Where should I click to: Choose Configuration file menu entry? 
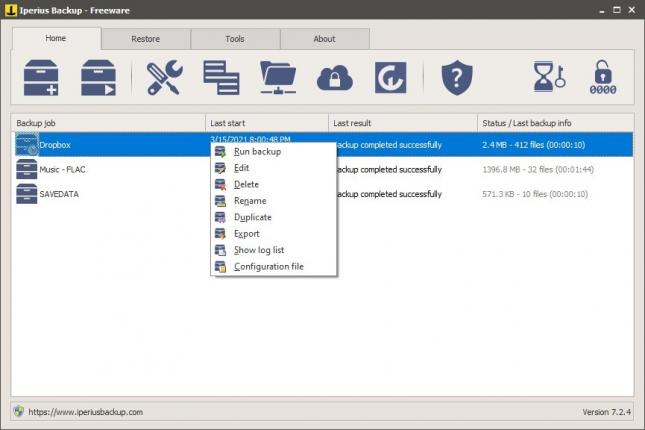point(273,267)
